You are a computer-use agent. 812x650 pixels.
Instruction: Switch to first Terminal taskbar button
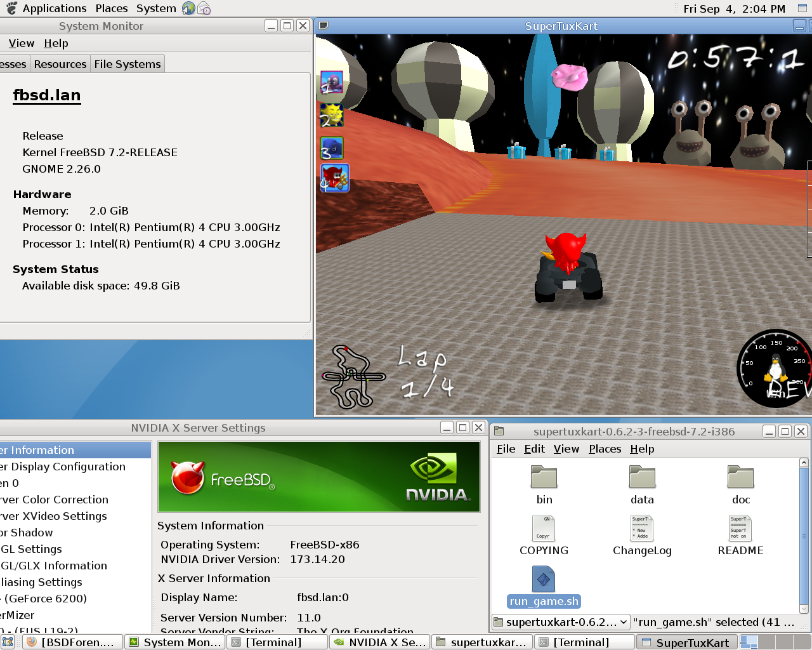pos(278,642)
